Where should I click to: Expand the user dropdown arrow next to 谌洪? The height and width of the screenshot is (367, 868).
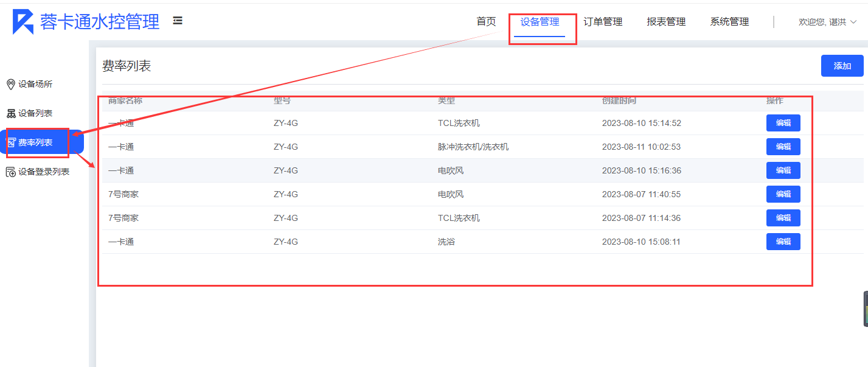tap(853, 22)
